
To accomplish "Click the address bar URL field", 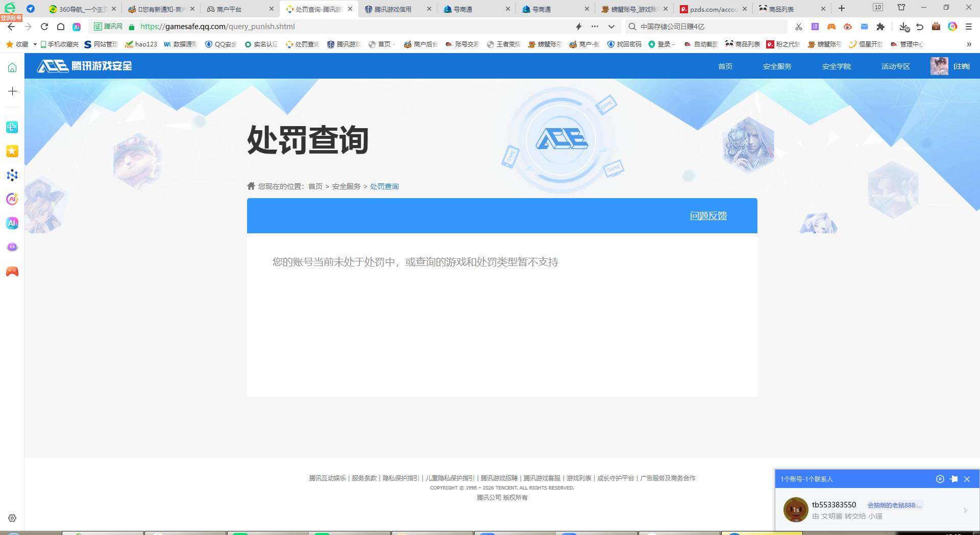I will (x=352, y=27).
